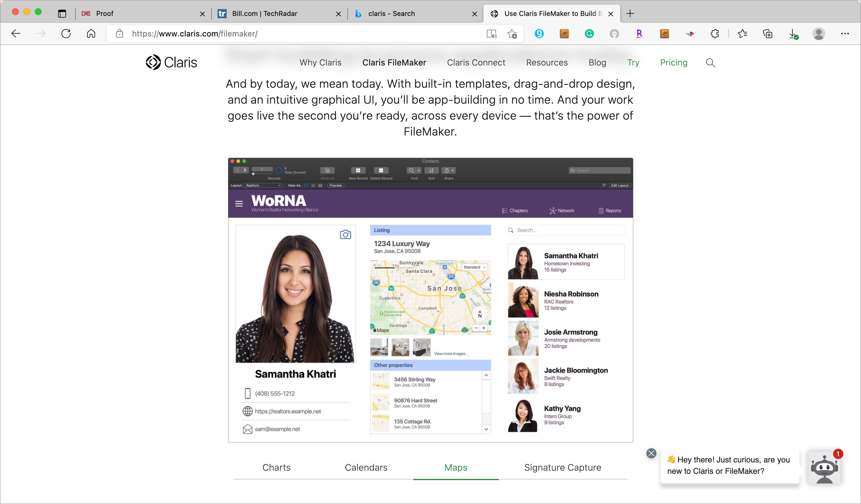Screen dimensions: 861x504
Task: Open the Claris Connect menu
Action: [x=476, y=63]
